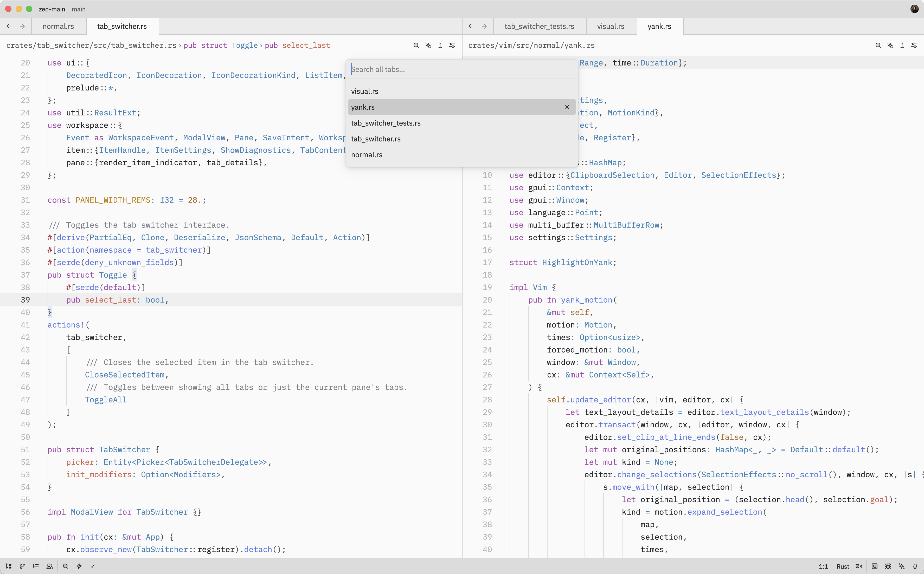Open the Git branch panel

coord(22,566)
